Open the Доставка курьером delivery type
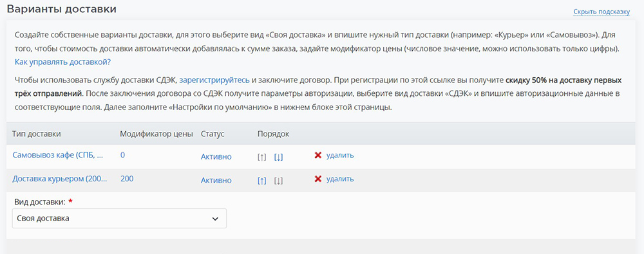 pos(60,179)
